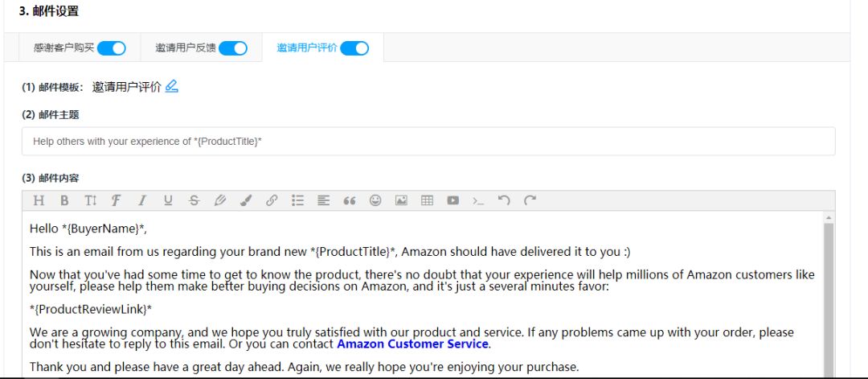Click the Heading (H) icon in editor toolbar
This screenshot has width=868, height=379.
pos(39,200)
